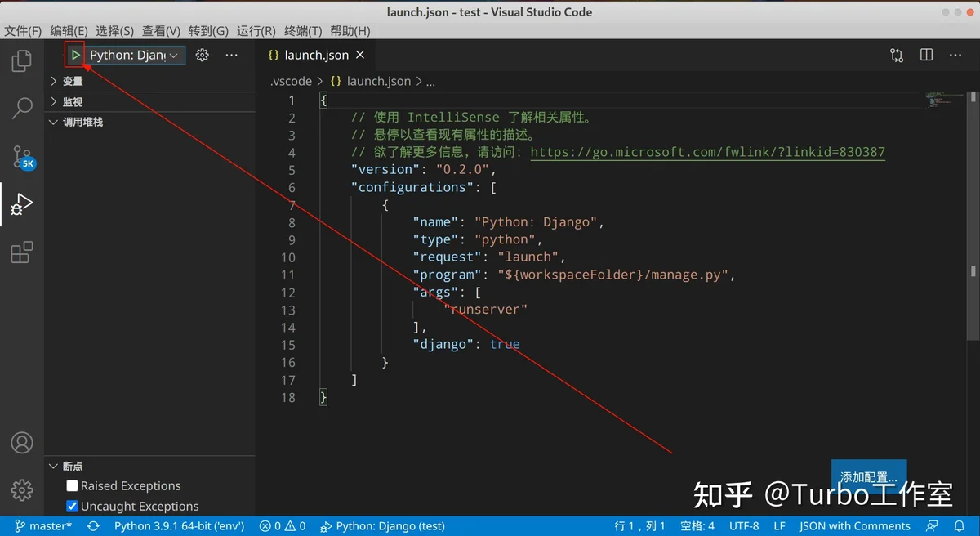Expand the 监视 (Watch) section
Screen dimensions: 980x536
(73, 101)
